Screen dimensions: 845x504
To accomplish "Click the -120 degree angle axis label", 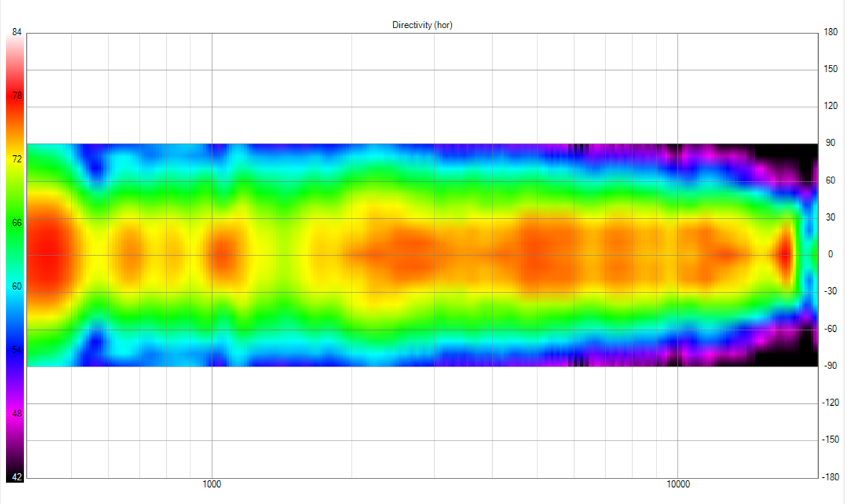I will [832, 403].
